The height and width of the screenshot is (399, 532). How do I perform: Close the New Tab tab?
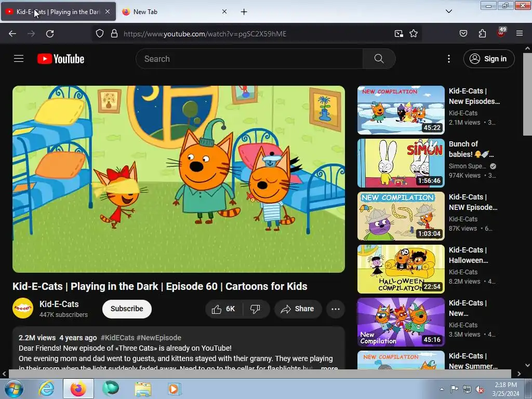tap(224, 11)
